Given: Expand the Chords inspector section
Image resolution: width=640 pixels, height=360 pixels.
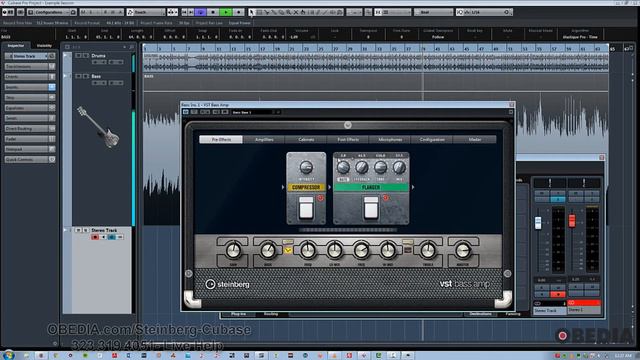Looking at the screenshot, I should coord(30,77).
